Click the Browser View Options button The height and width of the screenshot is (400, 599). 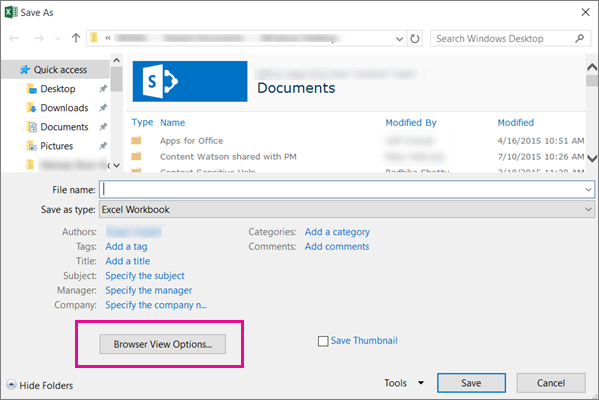[163, 344]
